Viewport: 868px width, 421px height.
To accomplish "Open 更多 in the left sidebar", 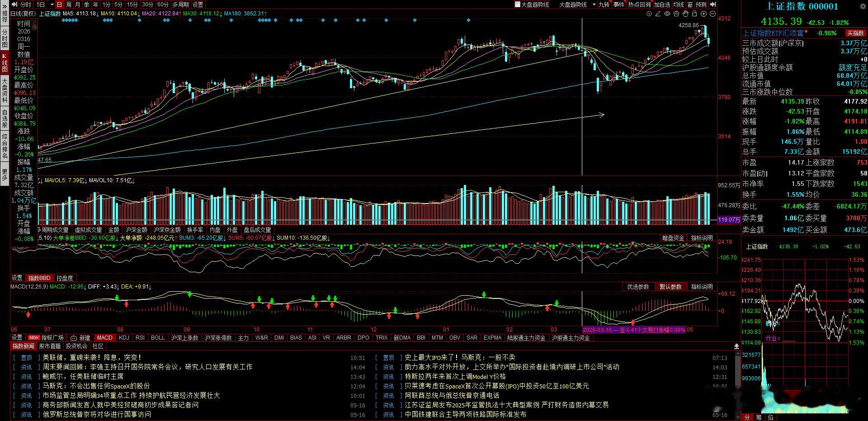I will pyautogui.click(x=5, y=175).
